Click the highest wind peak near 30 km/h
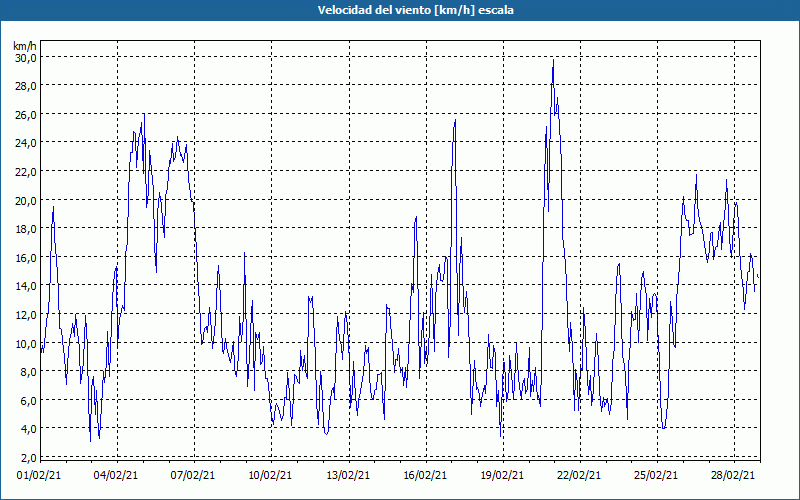This screenshot has width=800, height=500. point(553,61)
